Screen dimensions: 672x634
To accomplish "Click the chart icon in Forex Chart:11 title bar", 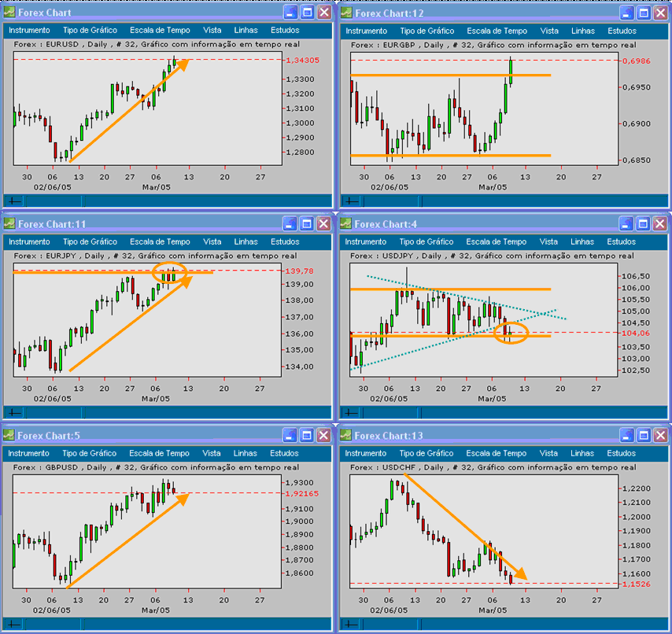I will point(11,223).
